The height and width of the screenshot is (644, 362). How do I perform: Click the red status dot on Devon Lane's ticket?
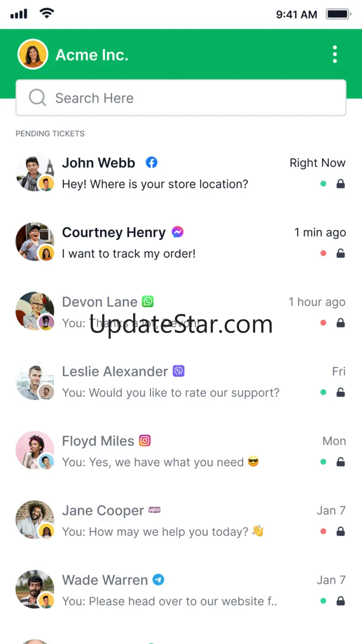coord(323,323)
